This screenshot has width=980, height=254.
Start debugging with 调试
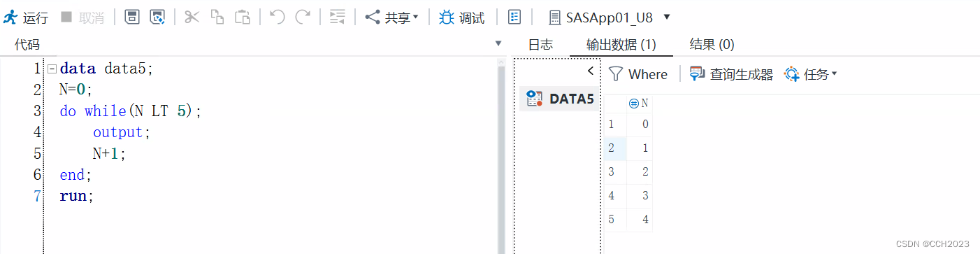point(461,17)
